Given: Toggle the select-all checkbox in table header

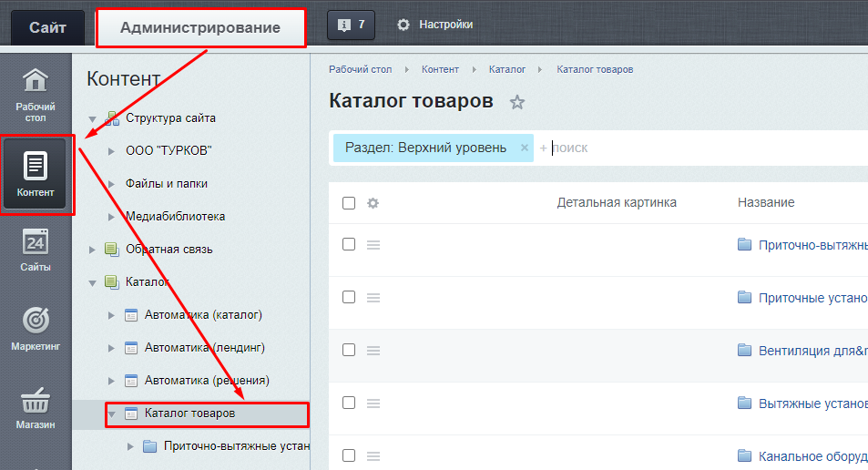Looking at the screenshot, I should point(349,203).
